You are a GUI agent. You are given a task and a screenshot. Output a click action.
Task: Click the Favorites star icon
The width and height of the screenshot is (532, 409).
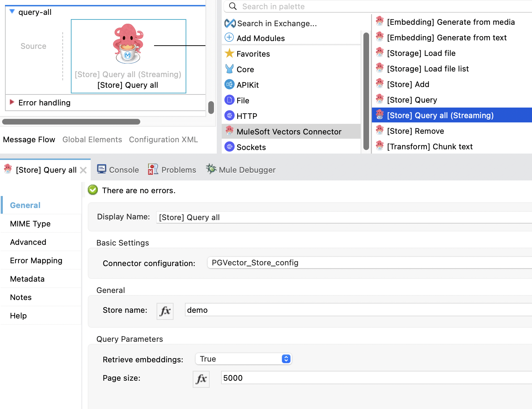[230, 53]
